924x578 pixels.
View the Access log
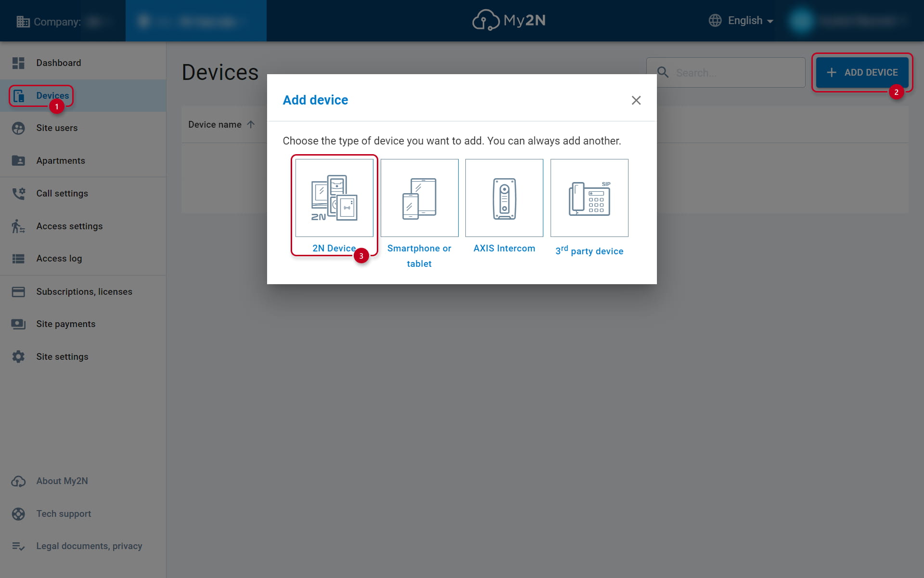[x=59, y=259]
